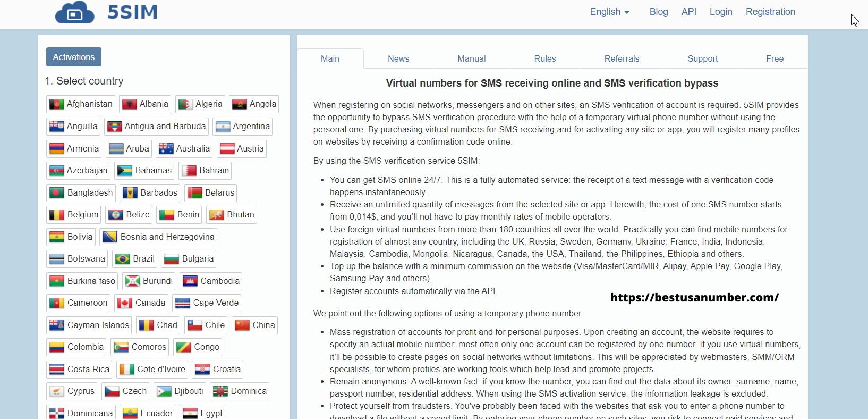
Task: Select Cameroon country button
Action: click(x=79, y=303)
